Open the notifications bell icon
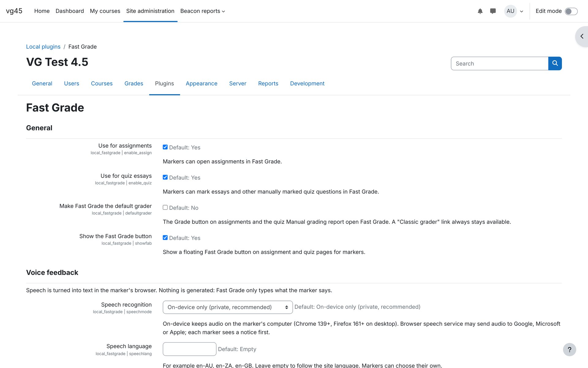This screenshot has width=588, height=368. pos(480,11)
